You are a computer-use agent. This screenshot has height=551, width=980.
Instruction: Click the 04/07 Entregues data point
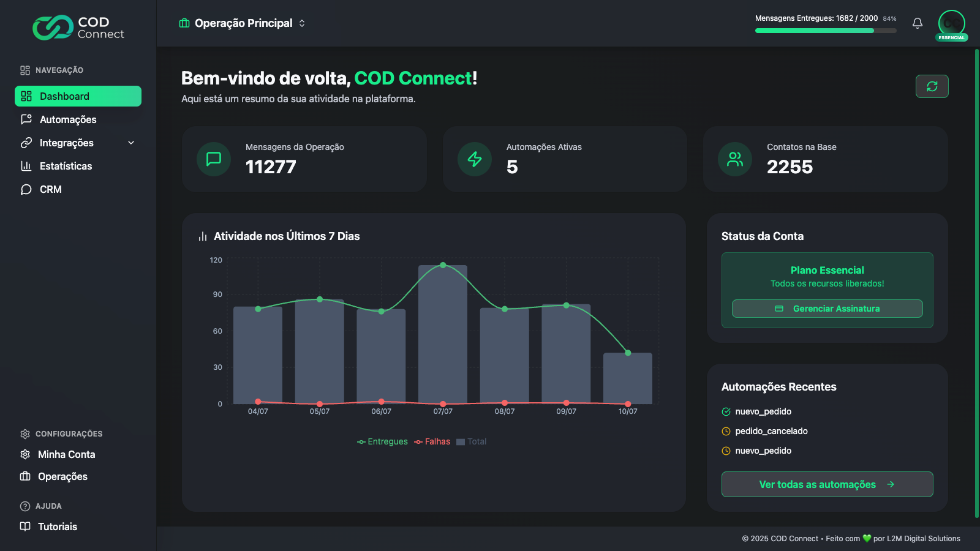click(258, 309)
